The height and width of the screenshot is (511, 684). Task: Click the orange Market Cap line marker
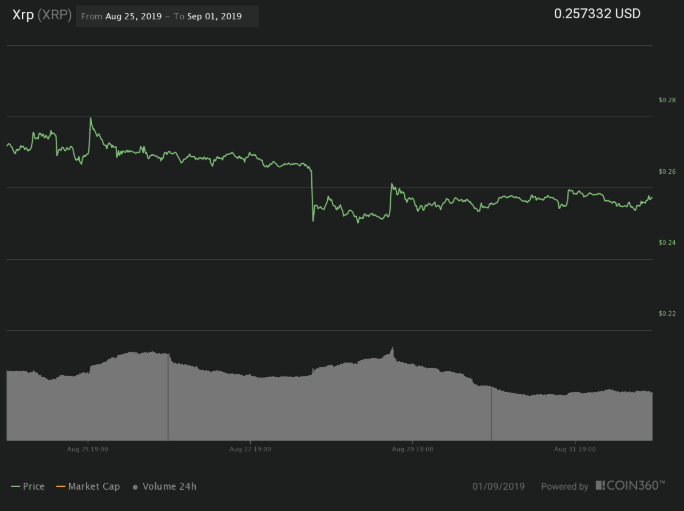click(x=60, y=487)
